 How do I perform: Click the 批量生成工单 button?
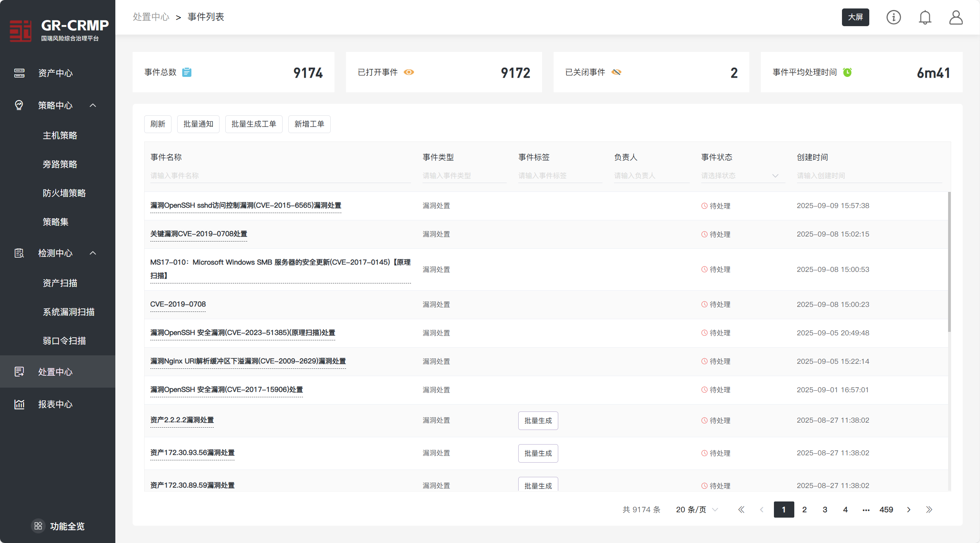pyautogui.click(x=253, y=124)
